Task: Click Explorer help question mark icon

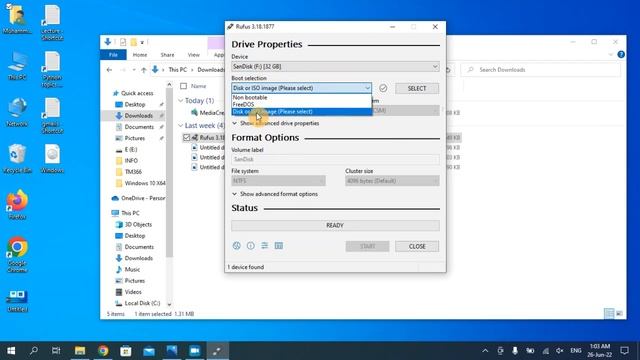Action: (621, 55)
